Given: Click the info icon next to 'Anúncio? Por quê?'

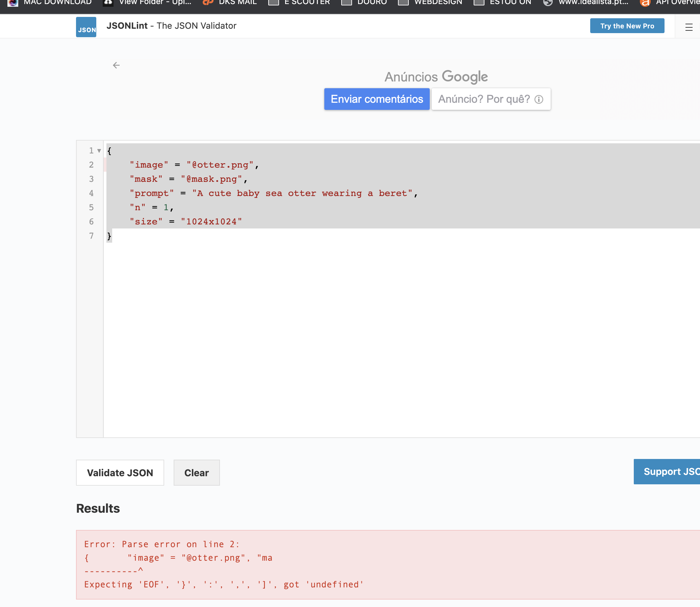Looking at the screenshot, I should [x=539, y=99].
